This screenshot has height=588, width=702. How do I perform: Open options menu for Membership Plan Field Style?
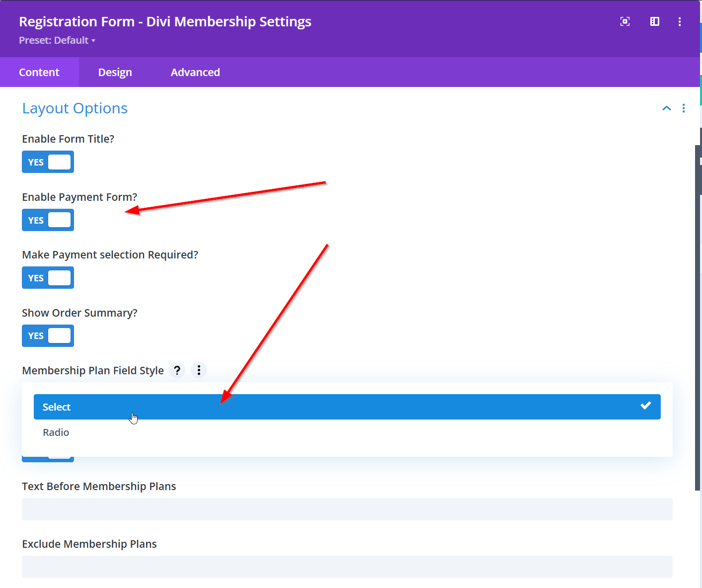tap(199, 370)
